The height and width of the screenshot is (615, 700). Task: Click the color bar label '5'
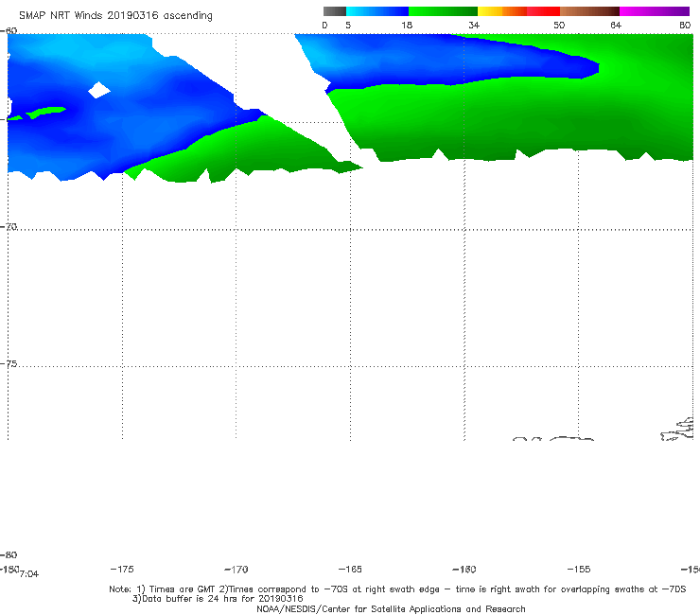(x=348, y=26)
